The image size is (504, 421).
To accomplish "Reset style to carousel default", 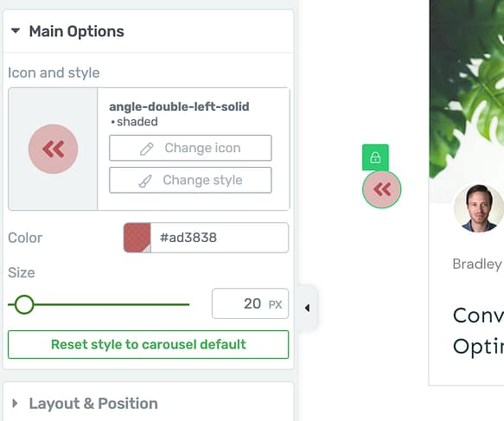I will point(148,345).
